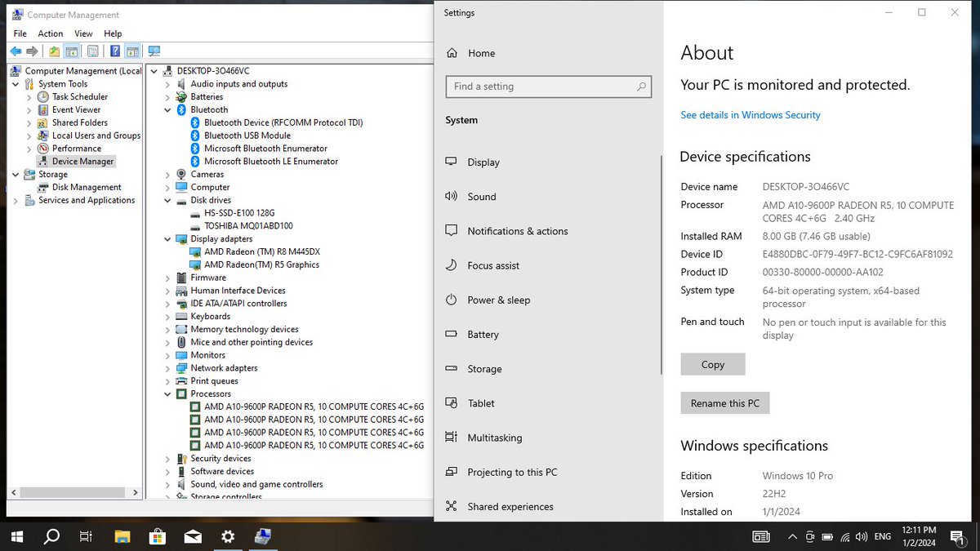Click Performance icon in System Tools tree
The image size is (980, 551).
(x=43, y=149)
